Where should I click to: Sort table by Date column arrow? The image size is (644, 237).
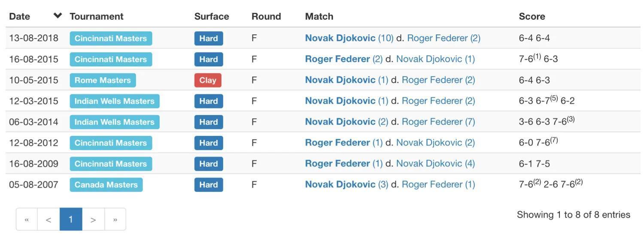point(58,16)
